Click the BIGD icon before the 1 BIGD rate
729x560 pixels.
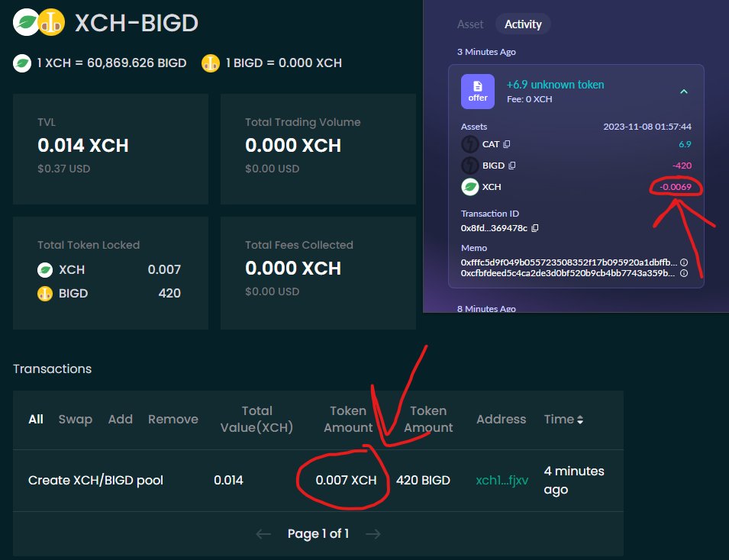pyautogui.click(x=210, y=63)
